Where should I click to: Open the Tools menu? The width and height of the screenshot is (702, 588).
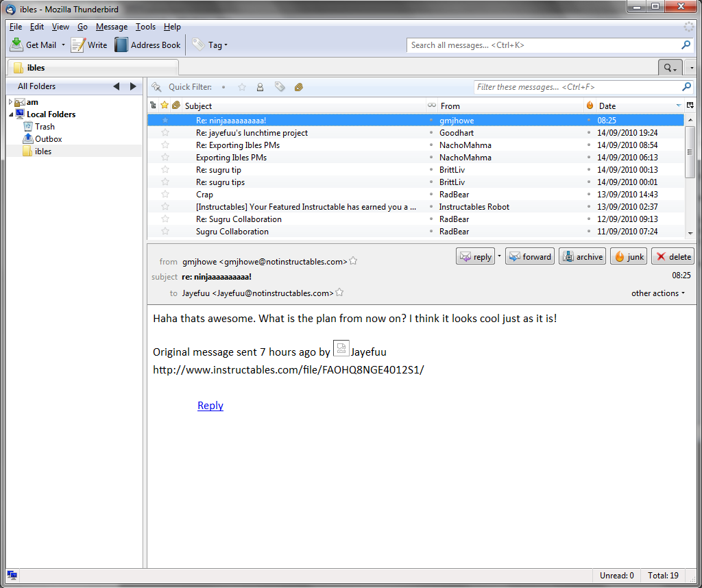(x=145, y=27)
